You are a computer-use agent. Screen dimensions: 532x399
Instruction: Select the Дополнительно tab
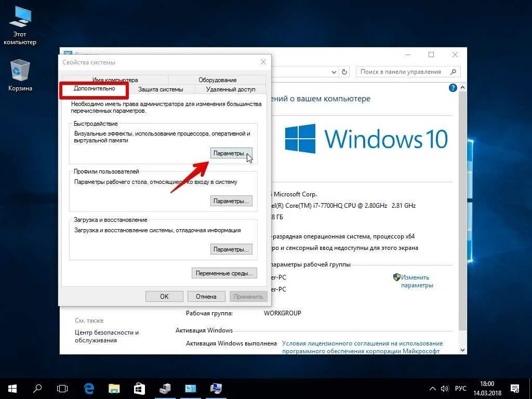95,88
